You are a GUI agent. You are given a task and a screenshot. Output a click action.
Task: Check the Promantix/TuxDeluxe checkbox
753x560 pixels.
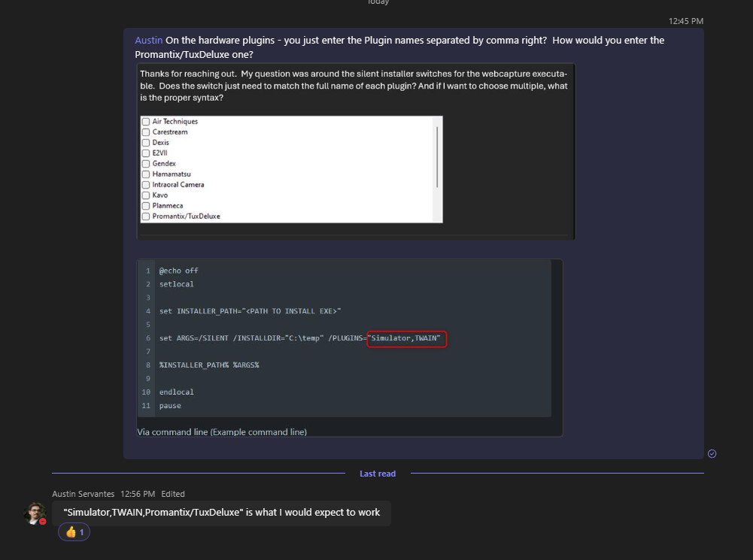tap(146, 216)
